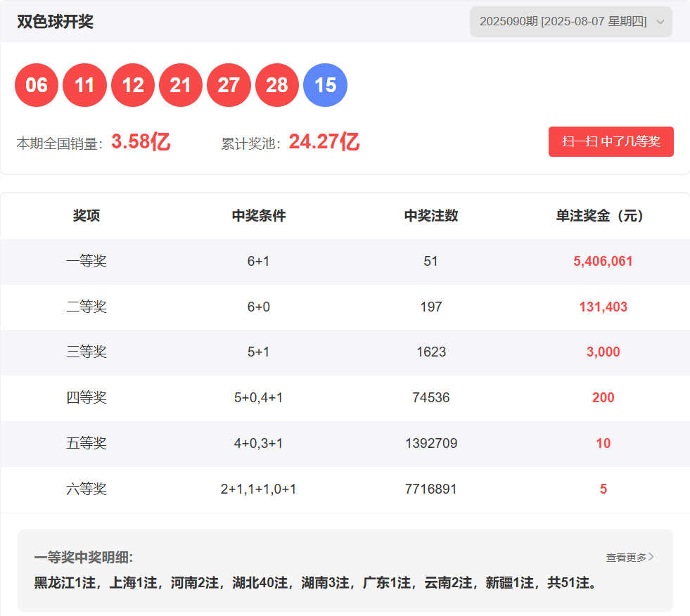Click the sixth prize amount 5

603,489
